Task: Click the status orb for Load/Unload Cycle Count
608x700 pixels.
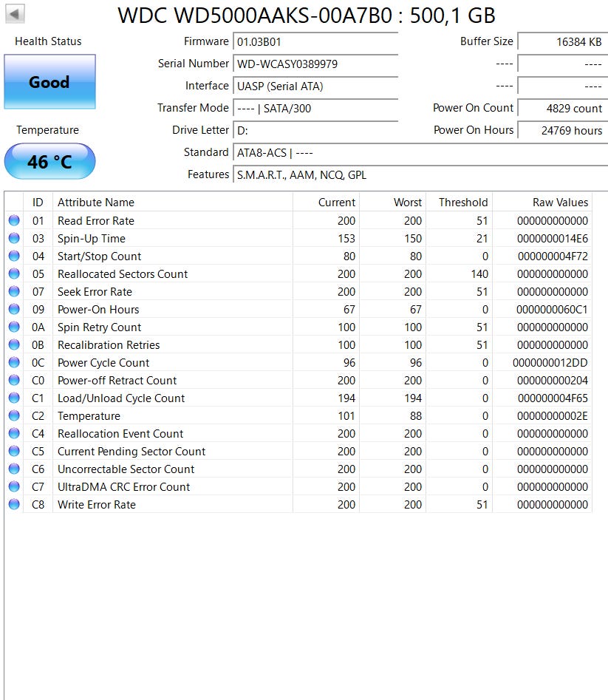Action: (14, 398)
